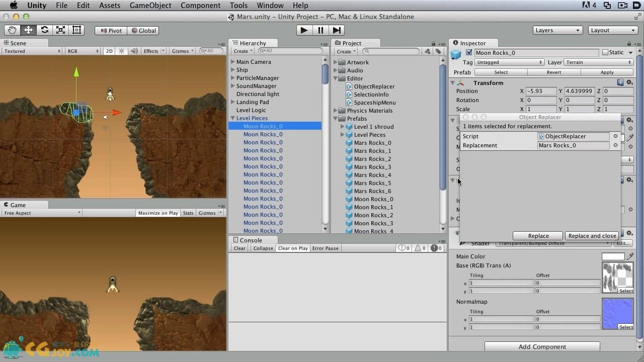Expand Main Camera in Hierarchy
This screenshot has height=362, width=644.
pyautogui.click(x=233, y=62)
